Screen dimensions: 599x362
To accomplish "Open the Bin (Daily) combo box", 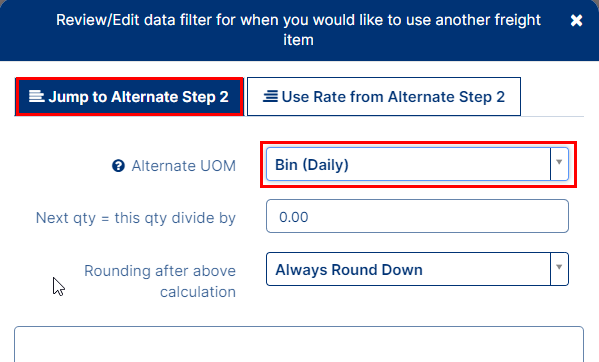I will point(417,164).
